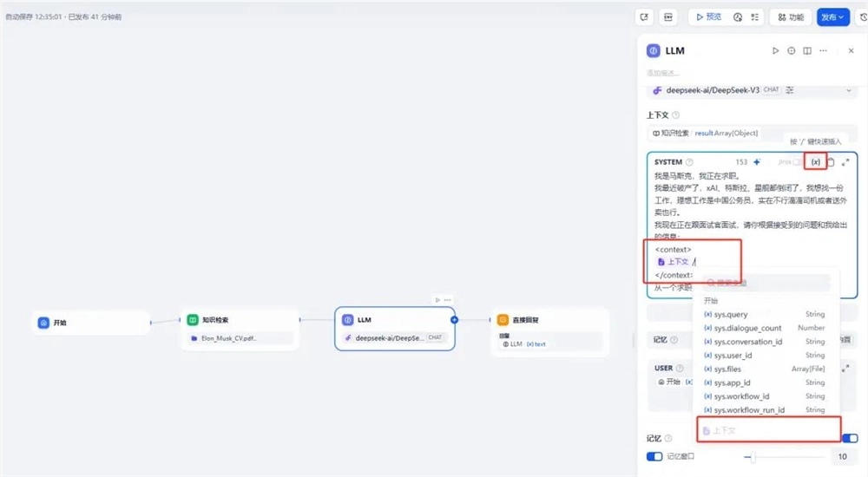Select sys.workflow_run_id variable
This screenshot has height=477, width=868.
click(x=766, y=410)
